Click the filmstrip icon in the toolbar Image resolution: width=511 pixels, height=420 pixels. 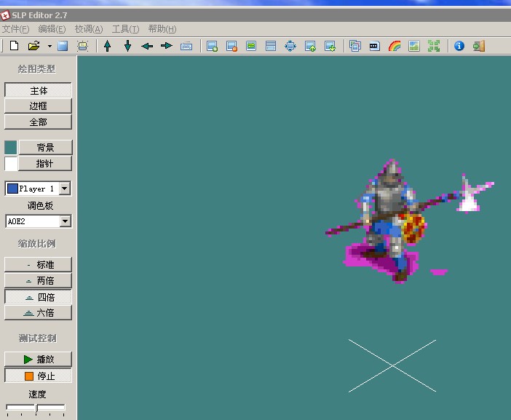pyautogui.click(x=375, y=46)
